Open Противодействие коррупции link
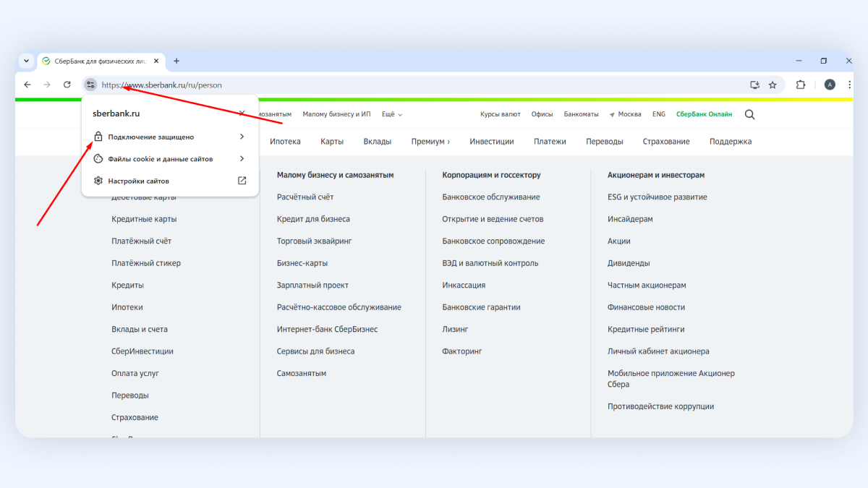 (x=661, y=406)
